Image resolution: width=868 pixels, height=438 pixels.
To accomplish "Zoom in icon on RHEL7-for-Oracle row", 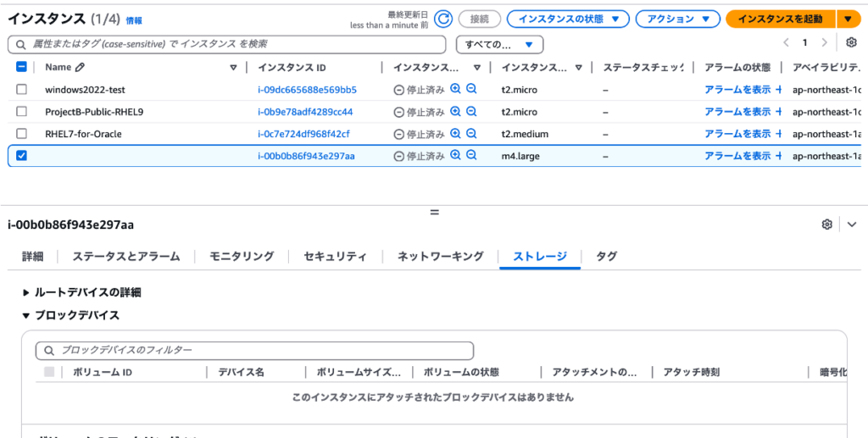I will click(456, 133).
